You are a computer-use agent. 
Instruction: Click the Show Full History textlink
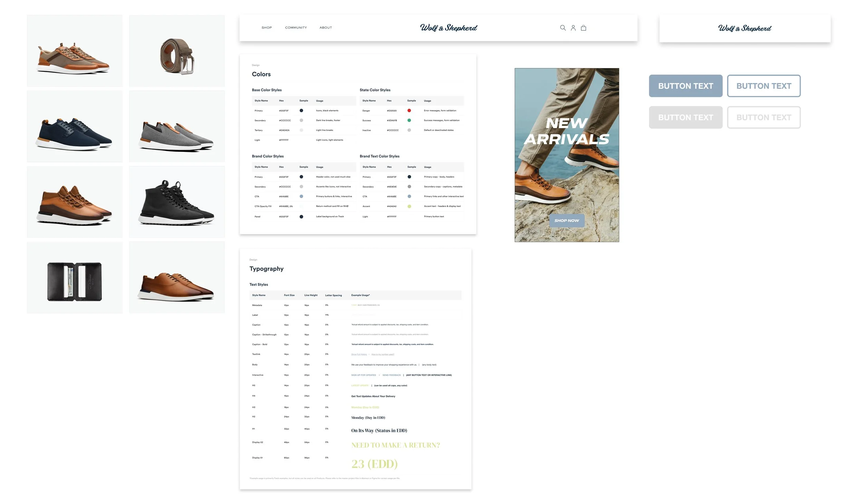359,355
